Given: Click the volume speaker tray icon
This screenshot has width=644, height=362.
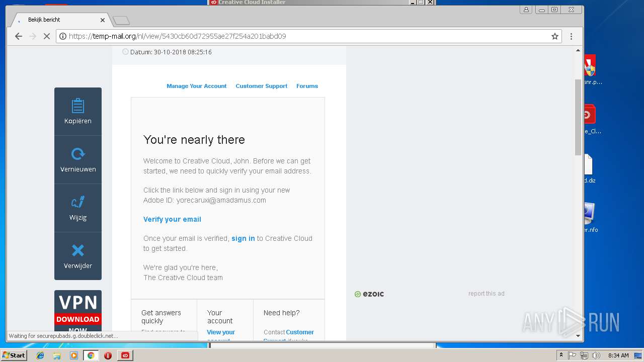Looking at the screenshot, I should pyautogui.click(x=596, y=355).
